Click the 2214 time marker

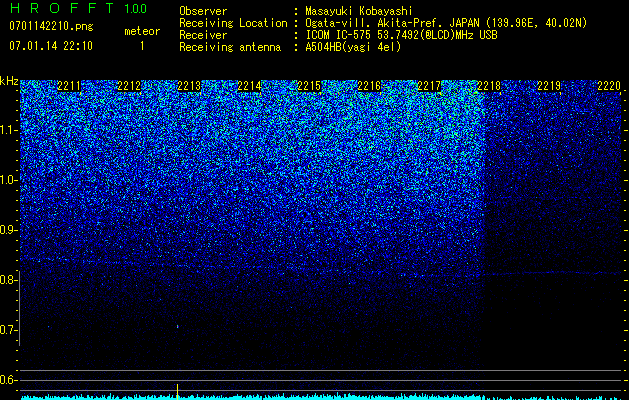(x=249, y=86)
